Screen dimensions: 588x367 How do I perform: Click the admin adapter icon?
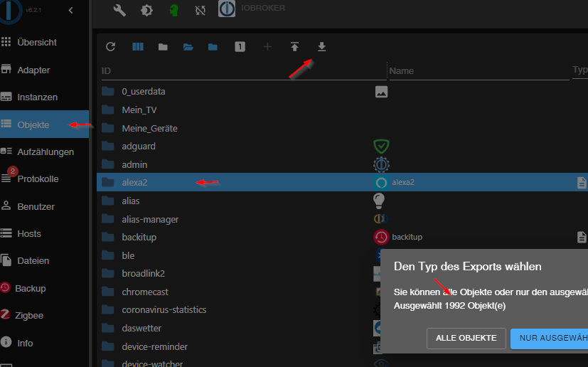click(381, 164)
